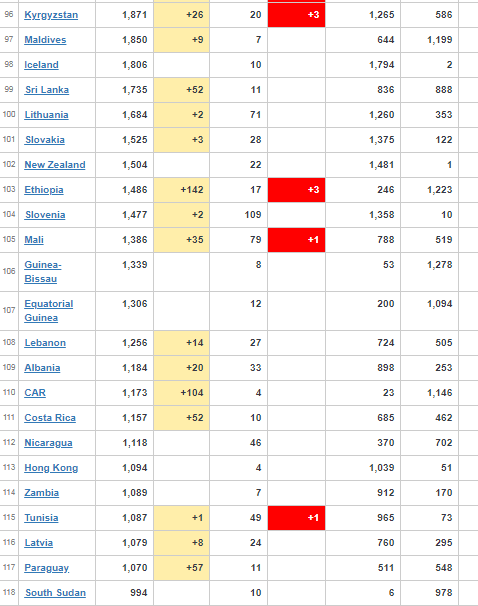This screenshot has width=478, height=606.
Task: Open the Kyrgyzstan country link
Action: pyautogui.click(x=51, y=15)
